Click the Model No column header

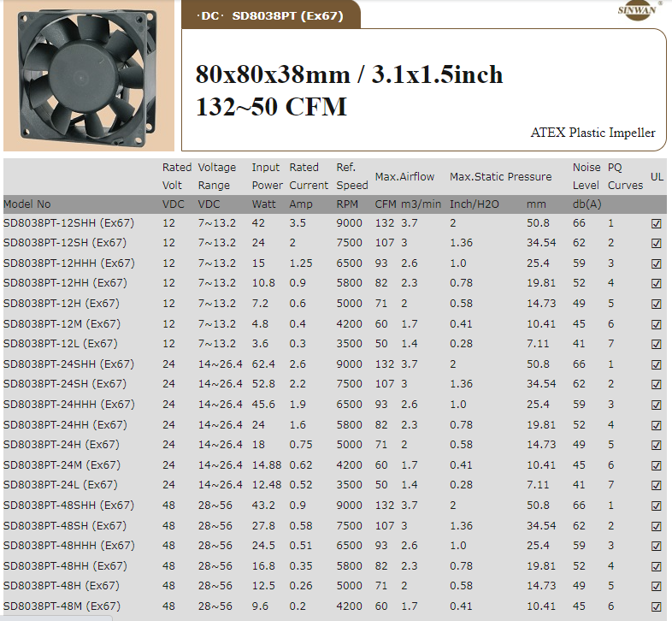point(27,204)
